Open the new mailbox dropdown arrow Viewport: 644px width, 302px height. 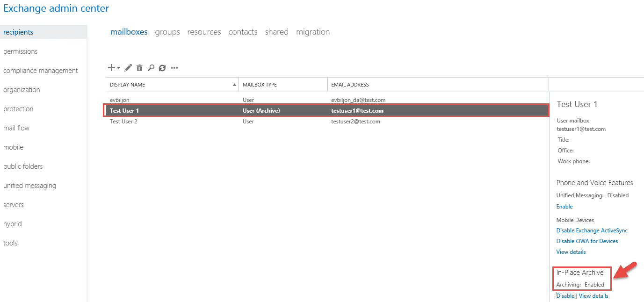tap(118, 68)
